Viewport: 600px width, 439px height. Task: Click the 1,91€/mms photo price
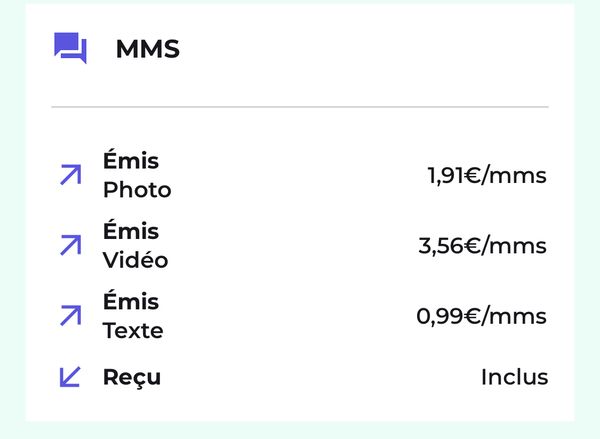(487, 176)
